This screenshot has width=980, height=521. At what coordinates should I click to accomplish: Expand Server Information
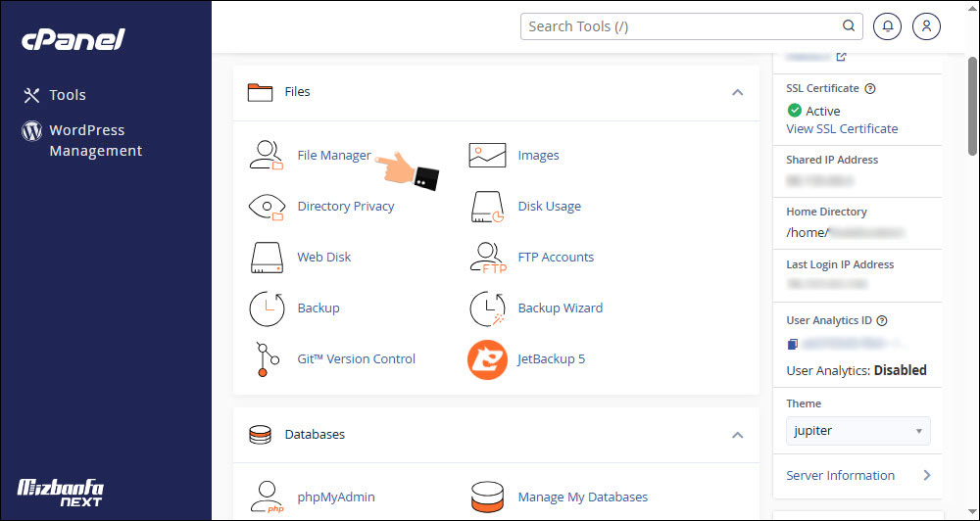[x=927, y=475]
